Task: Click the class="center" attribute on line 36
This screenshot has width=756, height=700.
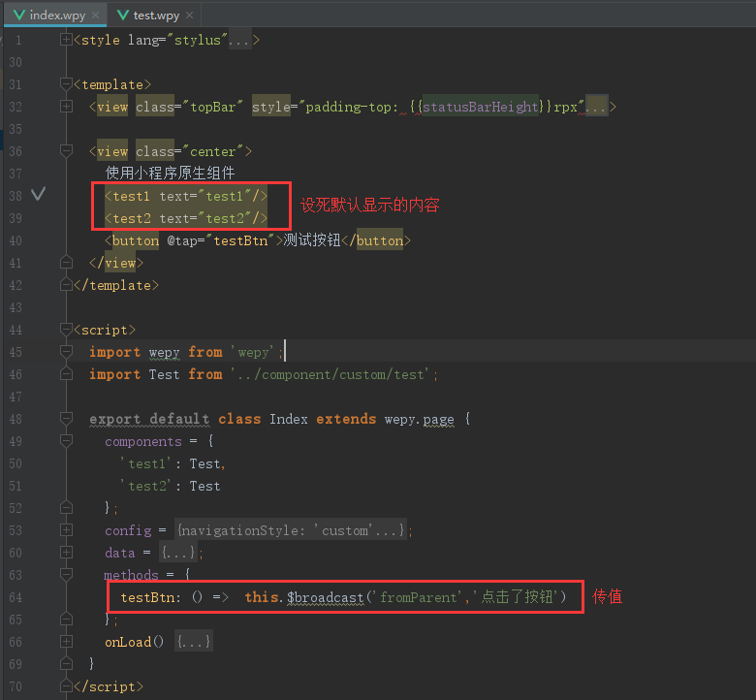Action: [189, 151]
